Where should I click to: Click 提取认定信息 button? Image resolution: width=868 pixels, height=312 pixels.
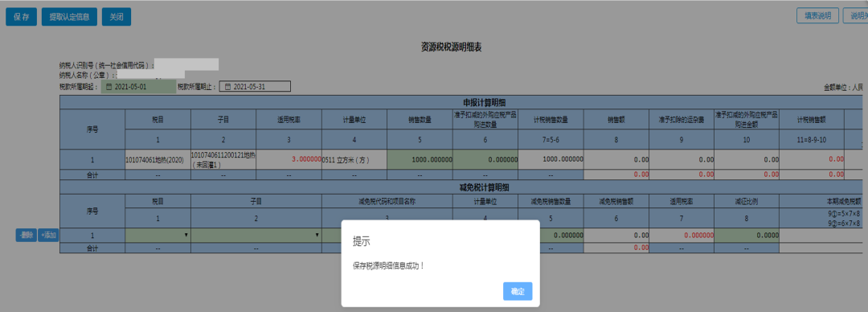click(70, 17)
